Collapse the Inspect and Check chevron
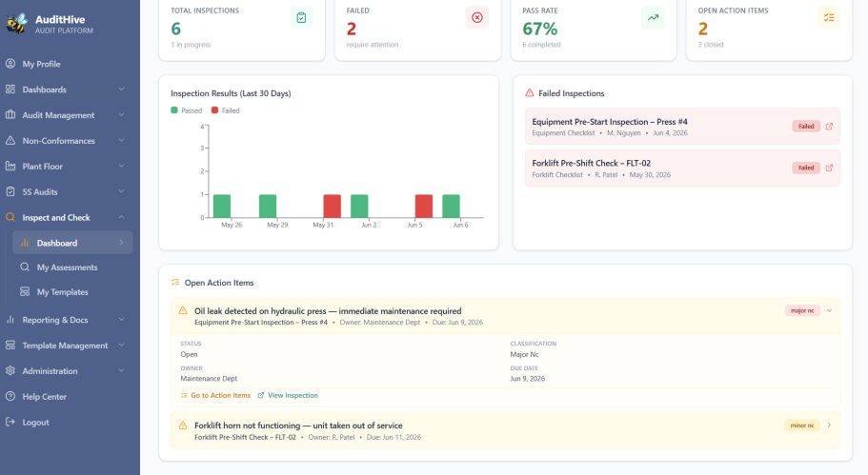The width and height of the screenshot is (868, 475). coord(121,217)
